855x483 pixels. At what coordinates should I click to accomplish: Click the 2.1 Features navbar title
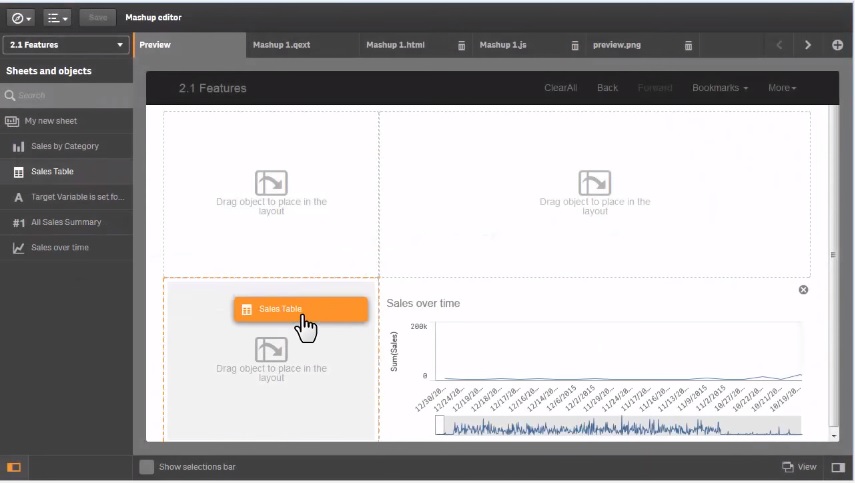(x=213, y=88)
